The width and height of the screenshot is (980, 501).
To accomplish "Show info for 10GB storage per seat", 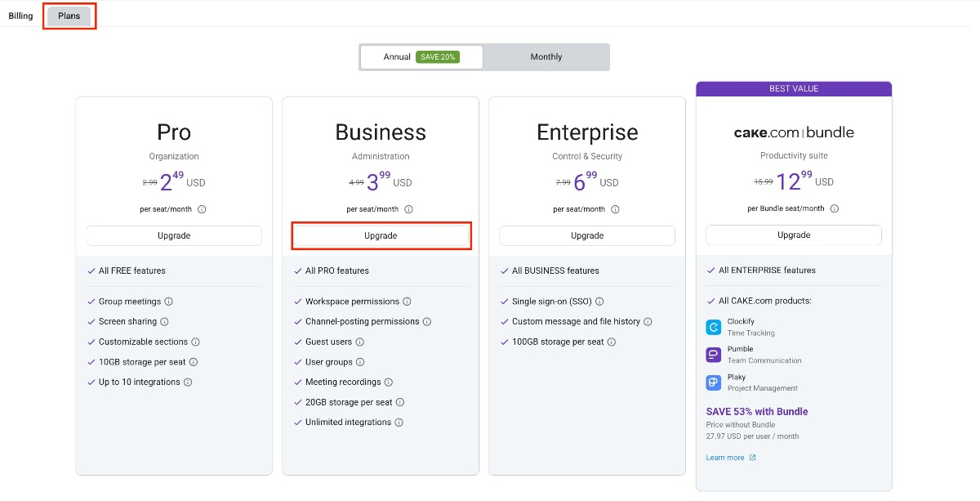I will tap(194, 362).
